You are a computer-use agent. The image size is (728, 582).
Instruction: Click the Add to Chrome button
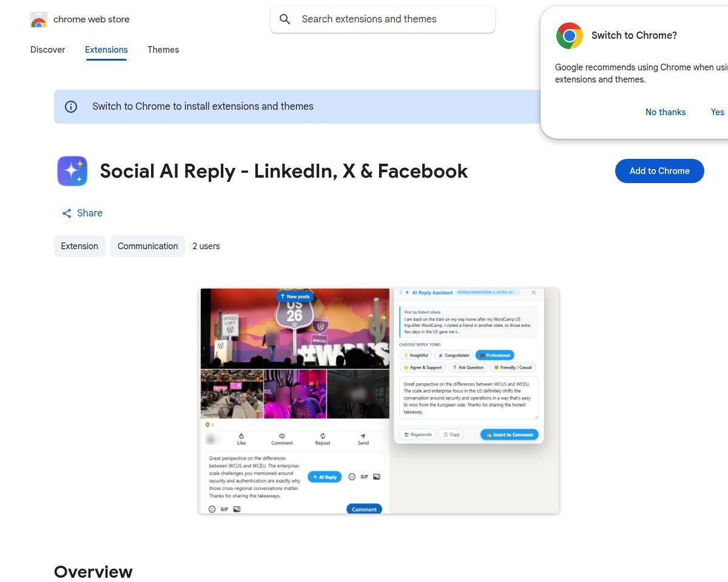coord(659,171)
